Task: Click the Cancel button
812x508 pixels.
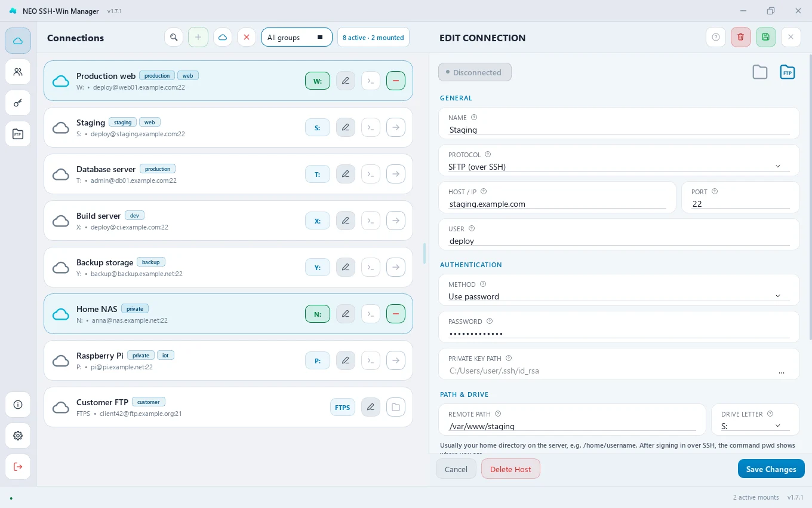Action: click(456, 469)
